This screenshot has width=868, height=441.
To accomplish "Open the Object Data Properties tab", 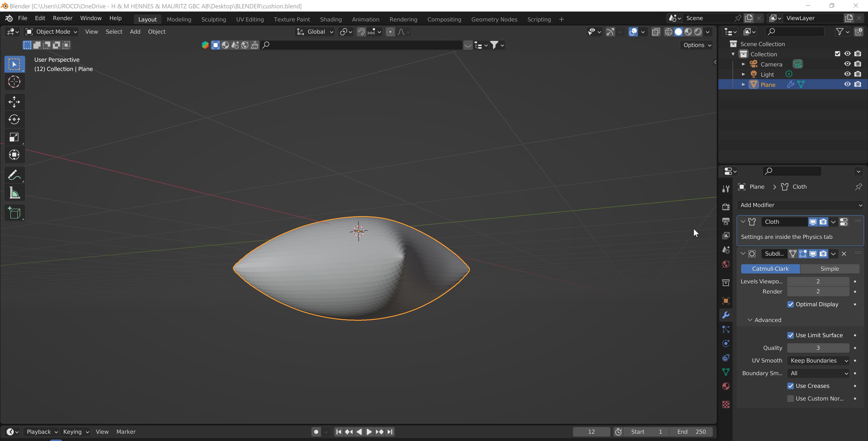I will [x=726, y=372].
